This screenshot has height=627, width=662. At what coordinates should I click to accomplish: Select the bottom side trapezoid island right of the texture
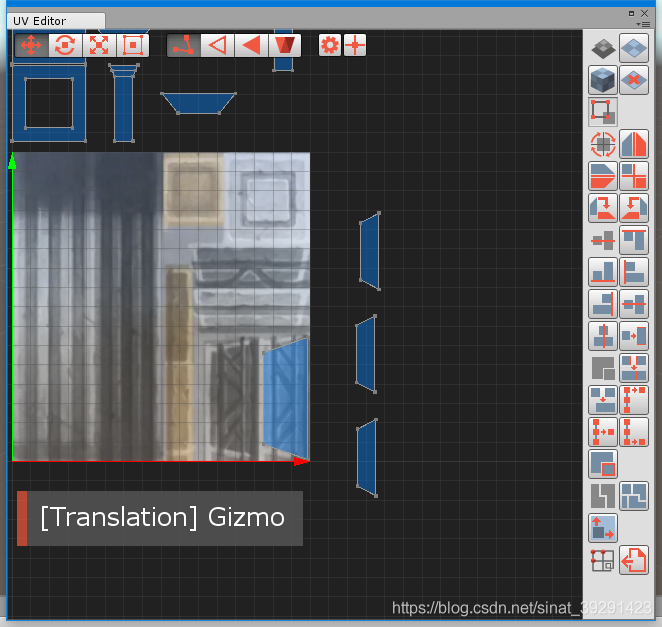coord(367,458)
